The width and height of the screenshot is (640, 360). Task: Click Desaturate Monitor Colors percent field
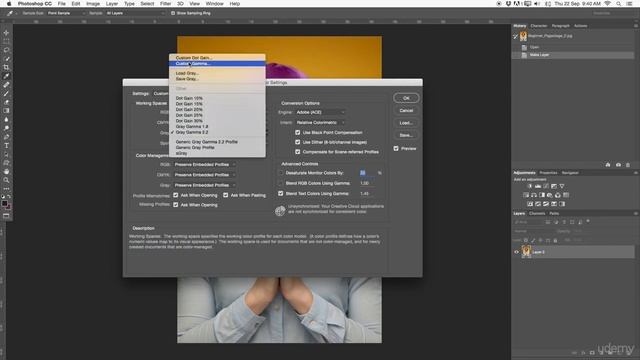tap(366, 173)
